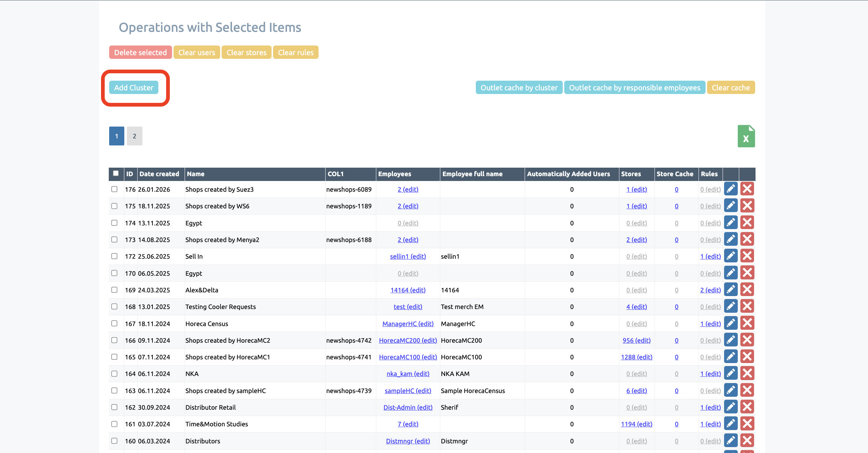The height and width of the screenshot is (453, 868).
Task: Edit Horeca Census cluster via pencil icon
Action: pyautogui.click(x=731, y=323)
